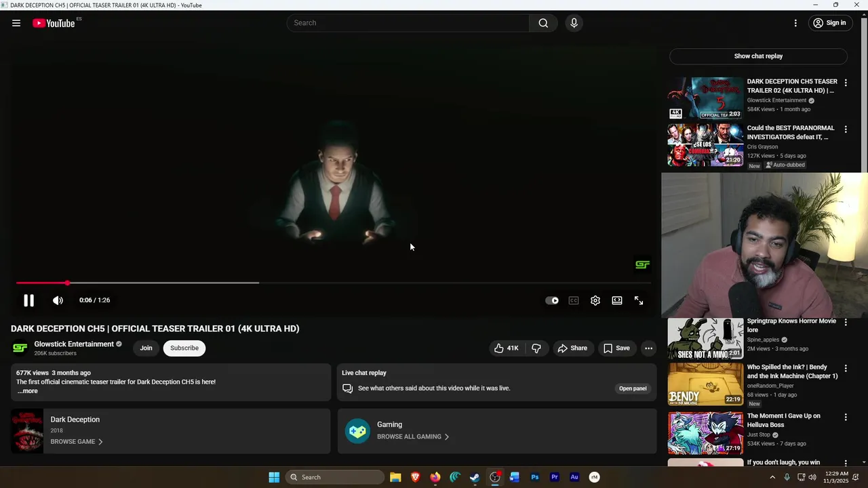The height and width of the screenshot is (488, 868).
Task: Open options for Teaser Trailer 02 video
Action: tap(846, 83)
